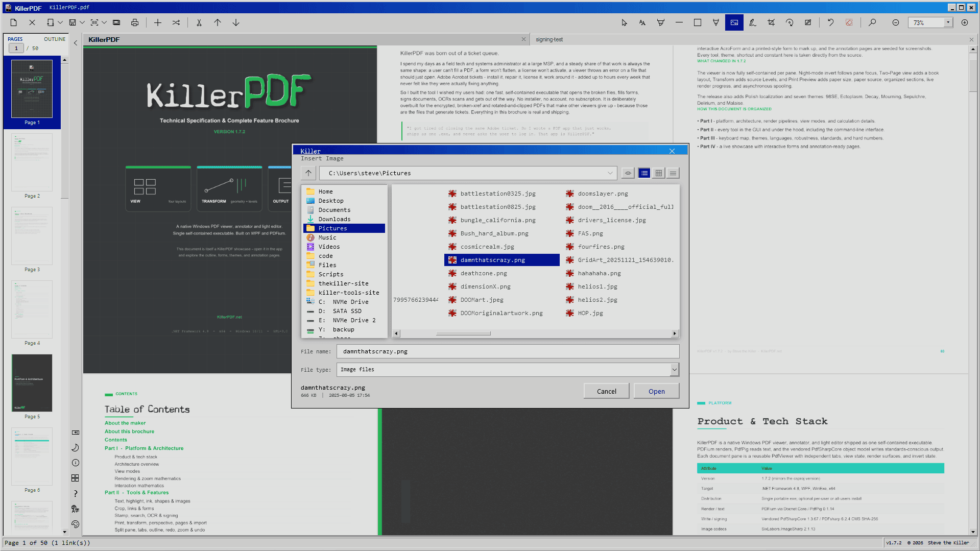Select the line drawing tool
980x551 pixels.
coord(679,22)
